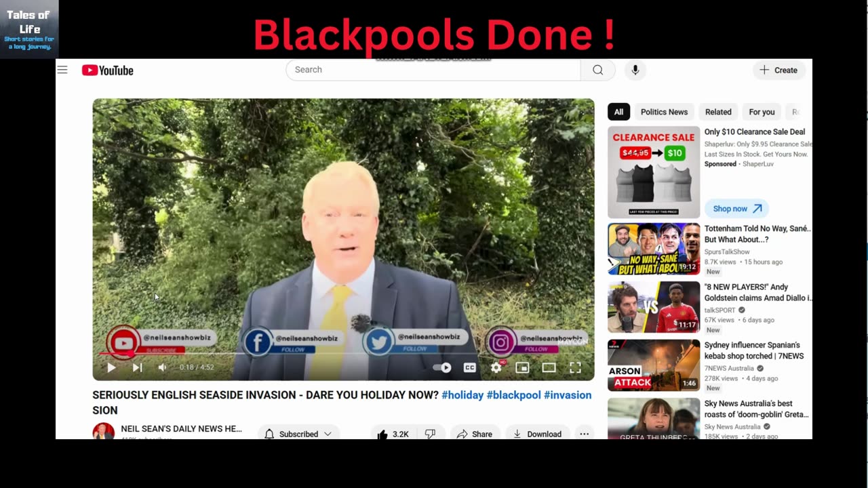Skip to the next video
The height and width of the screenshot is (488, 868).
click(x=138, y=367)
